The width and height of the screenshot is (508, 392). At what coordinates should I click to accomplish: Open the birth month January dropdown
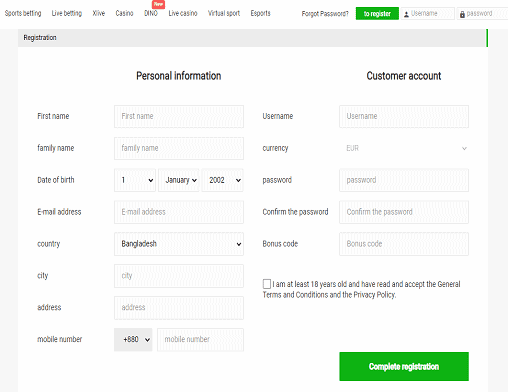pyautogui.click(x=179, y=180)
